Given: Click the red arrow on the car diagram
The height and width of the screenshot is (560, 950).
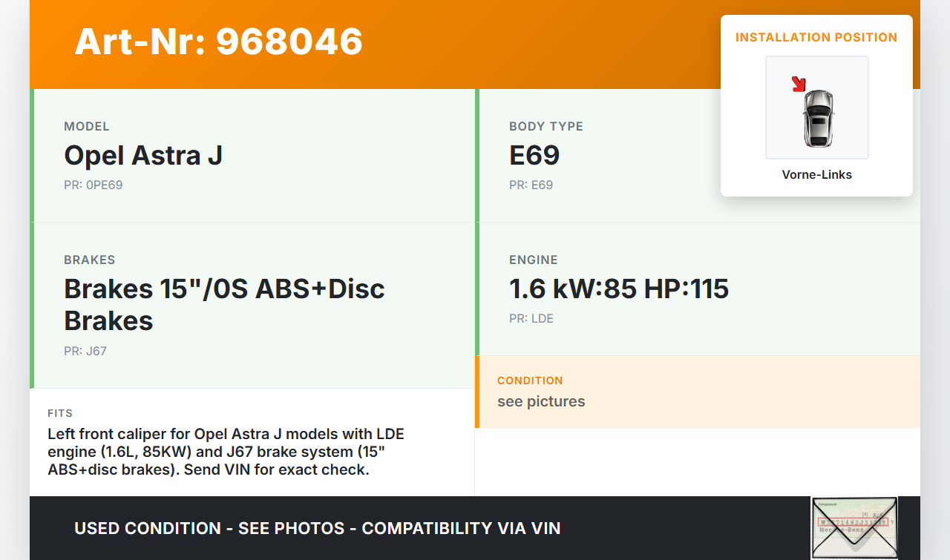Looking at the screenshot, I should 799,84.
